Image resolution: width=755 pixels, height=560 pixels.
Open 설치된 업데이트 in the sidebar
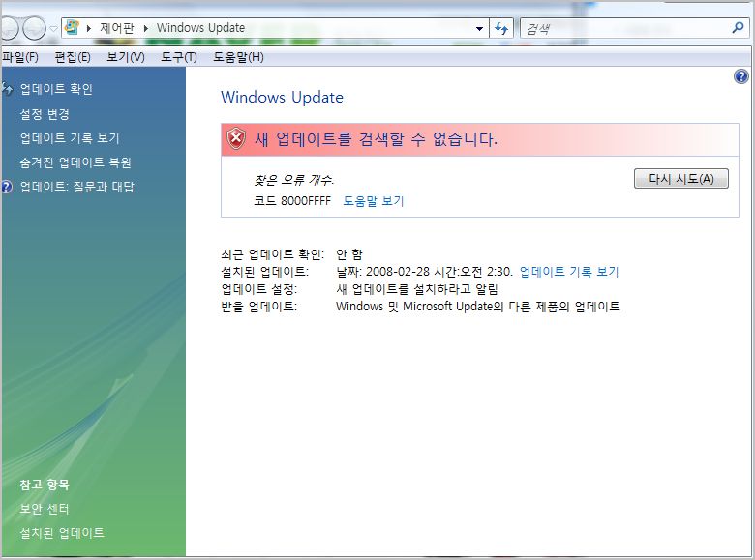(62, 533)
